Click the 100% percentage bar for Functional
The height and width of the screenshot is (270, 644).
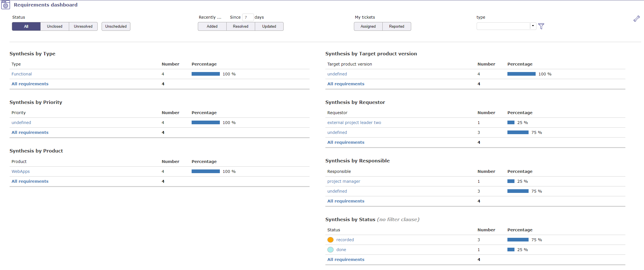[205, 74]
